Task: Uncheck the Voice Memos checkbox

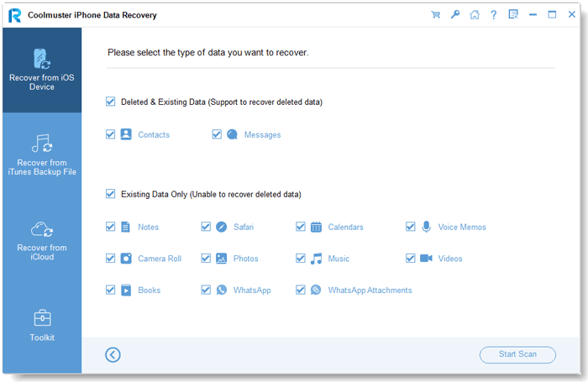Action: (411, 227)
